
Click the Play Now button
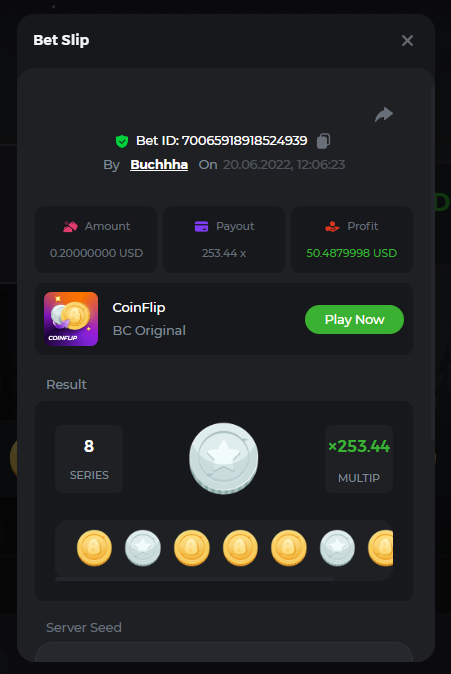[x=354, y=319]
